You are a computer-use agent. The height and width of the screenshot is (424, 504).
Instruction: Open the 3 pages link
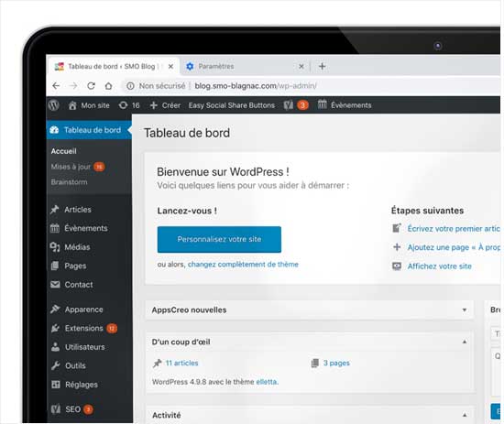tap(336, 363)
